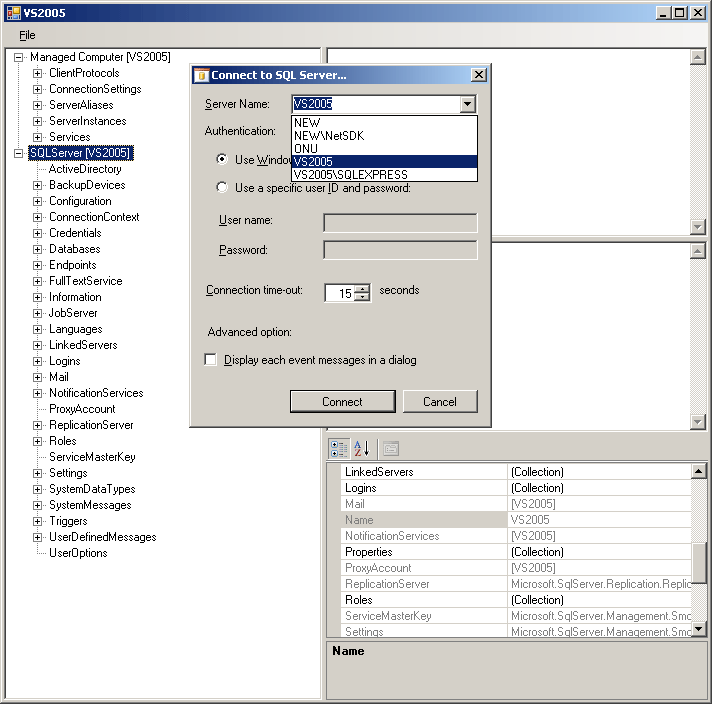Click Roles row in property grid
This screenshot has width=712, height=704.
(x=516, y=600)
